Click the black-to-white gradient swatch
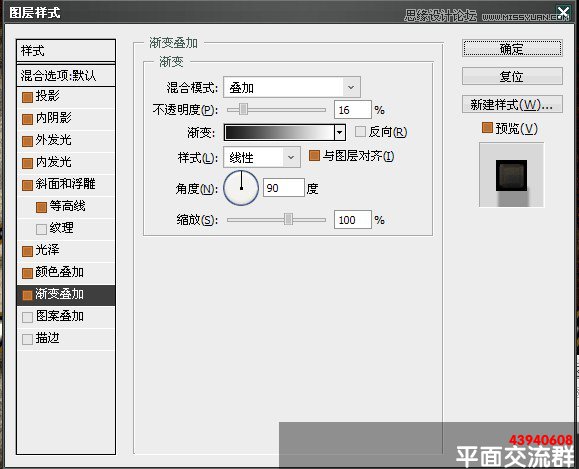Screen dimensions: 579x469 [279, 132]
